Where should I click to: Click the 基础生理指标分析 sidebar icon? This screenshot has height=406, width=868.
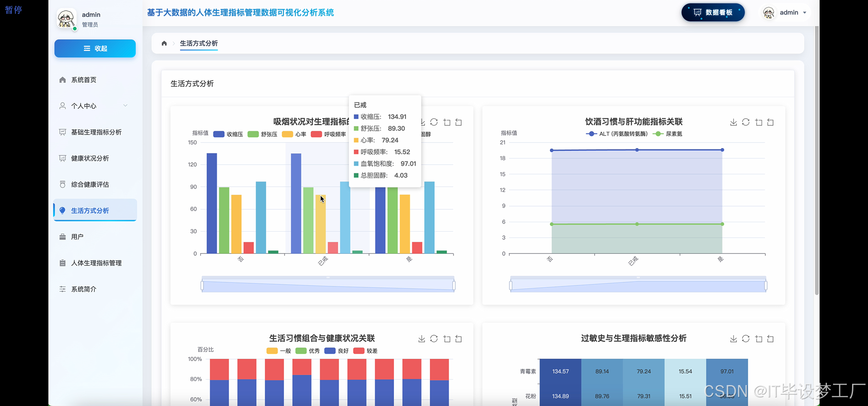click(x=63, y=132)
